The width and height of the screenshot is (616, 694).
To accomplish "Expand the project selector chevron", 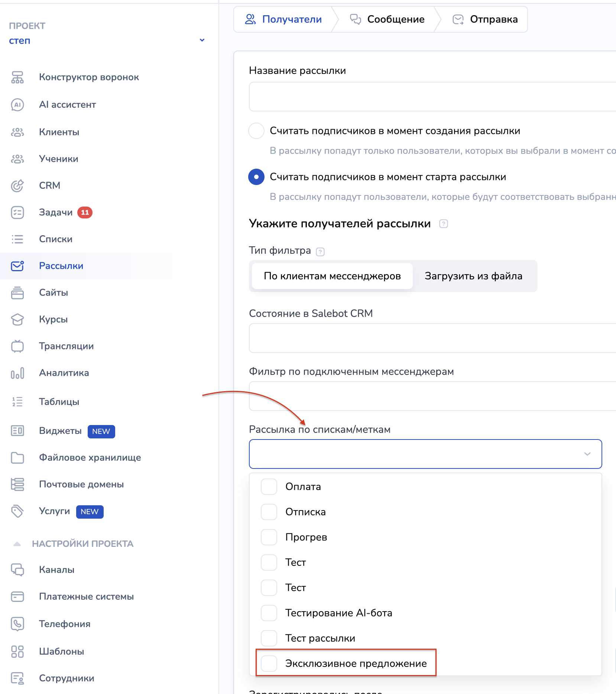I will pyautogui.click(x=202, y=40).
